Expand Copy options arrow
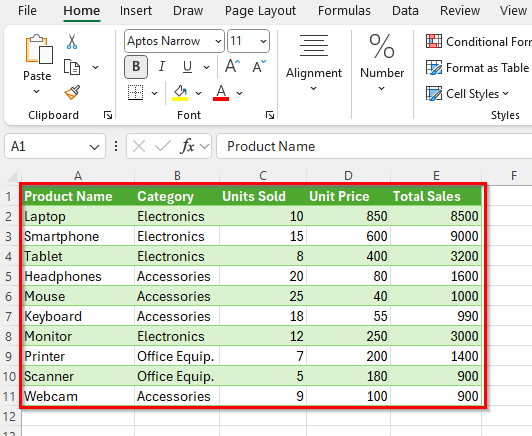This screenshot has height=436, width=532. [x=96, y=67]
